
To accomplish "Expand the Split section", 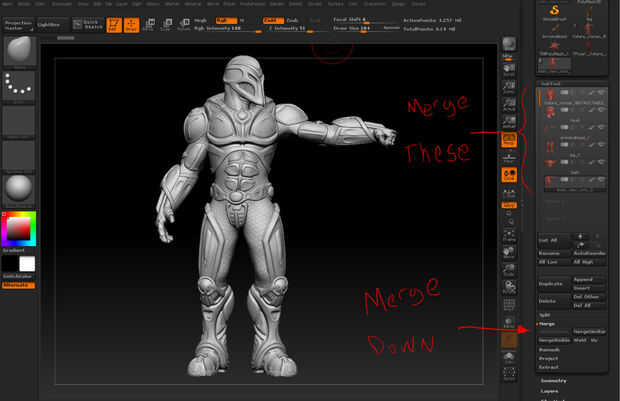I will point(545,314).
